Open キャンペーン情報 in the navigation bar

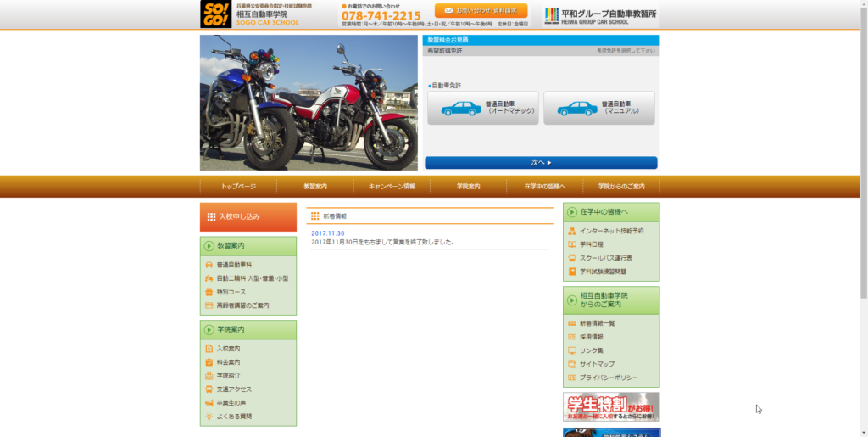pyautogui.click(x=392, y=187)
